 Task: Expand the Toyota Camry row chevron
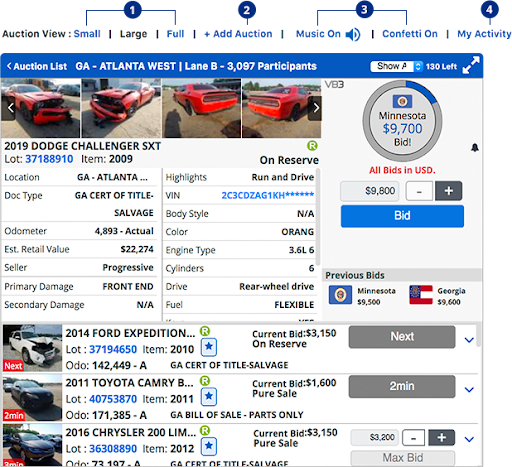[469, 389]
